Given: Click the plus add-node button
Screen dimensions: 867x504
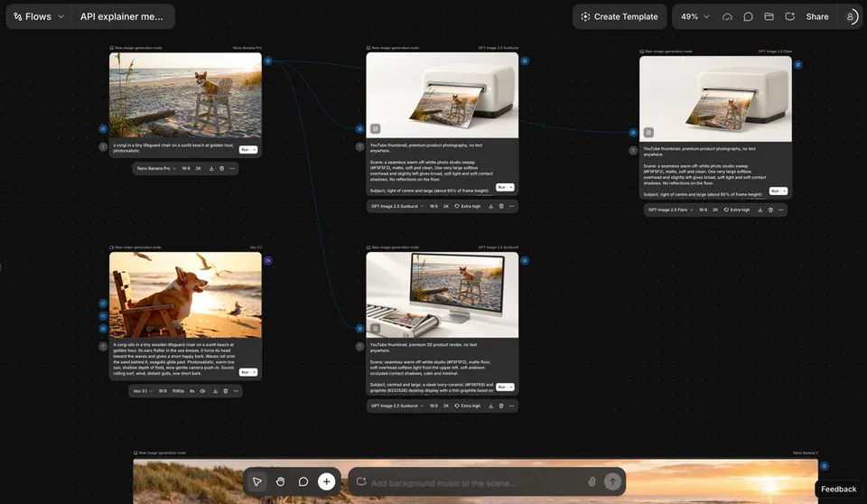Looking at the screenshot, I should pyautogui.click(x=326, y=481).
